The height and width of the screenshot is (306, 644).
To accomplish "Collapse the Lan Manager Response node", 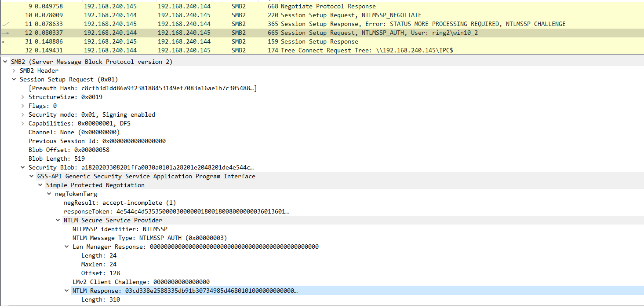I will tap(67, 247).
